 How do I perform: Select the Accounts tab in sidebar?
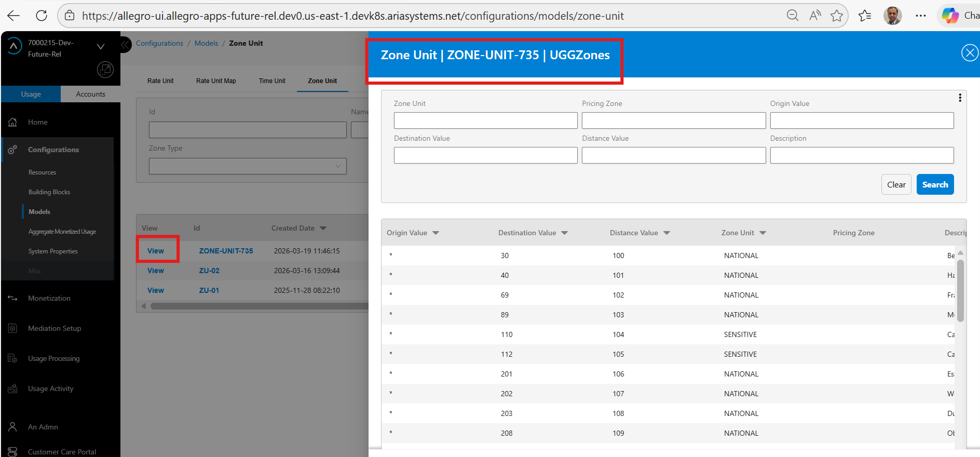90,94
